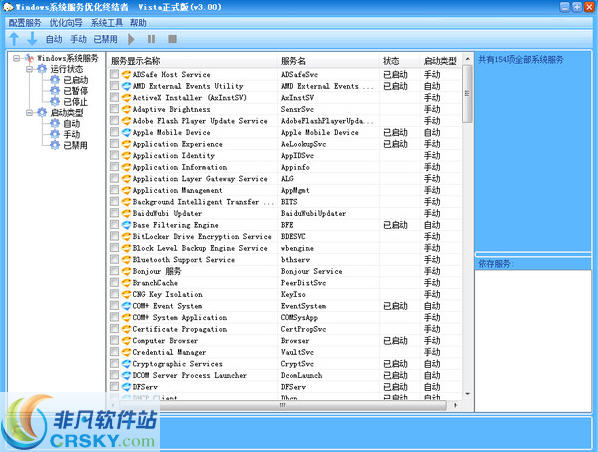Click the gear icon beside 已禁用 tree node
This screenshot has height=452, width=598.
coord(55,145)
